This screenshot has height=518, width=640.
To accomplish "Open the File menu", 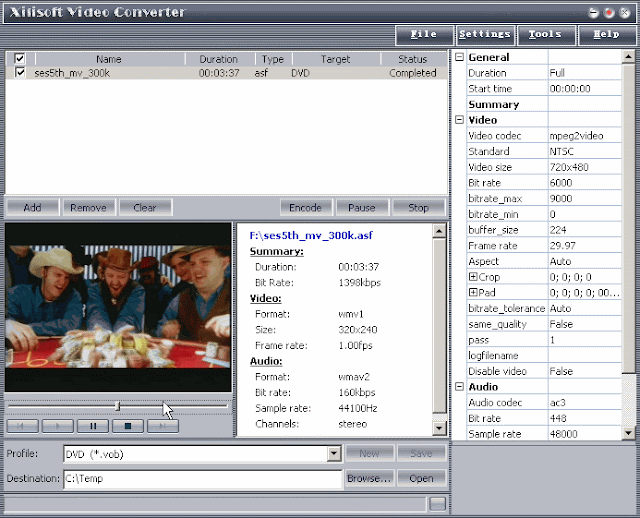I will click(424, 35).
